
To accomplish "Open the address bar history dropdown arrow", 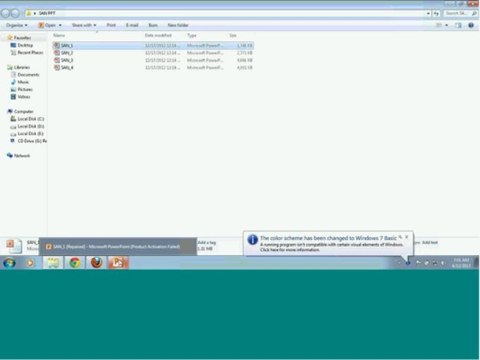I will click(428, 13).
